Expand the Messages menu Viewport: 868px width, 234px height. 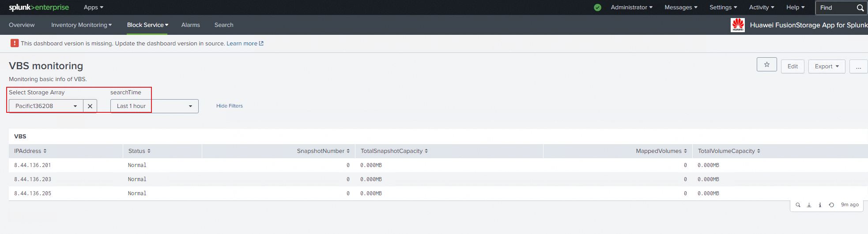[x=681, y=7]
